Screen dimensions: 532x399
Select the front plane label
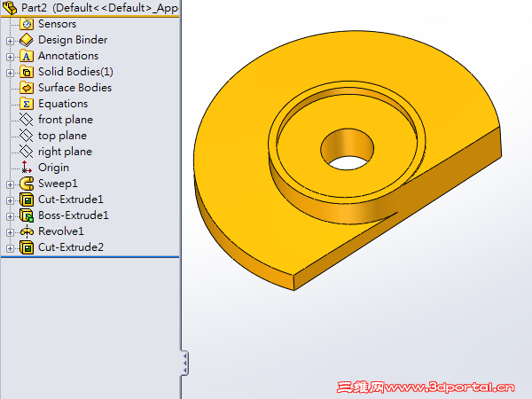click(65, 120)
